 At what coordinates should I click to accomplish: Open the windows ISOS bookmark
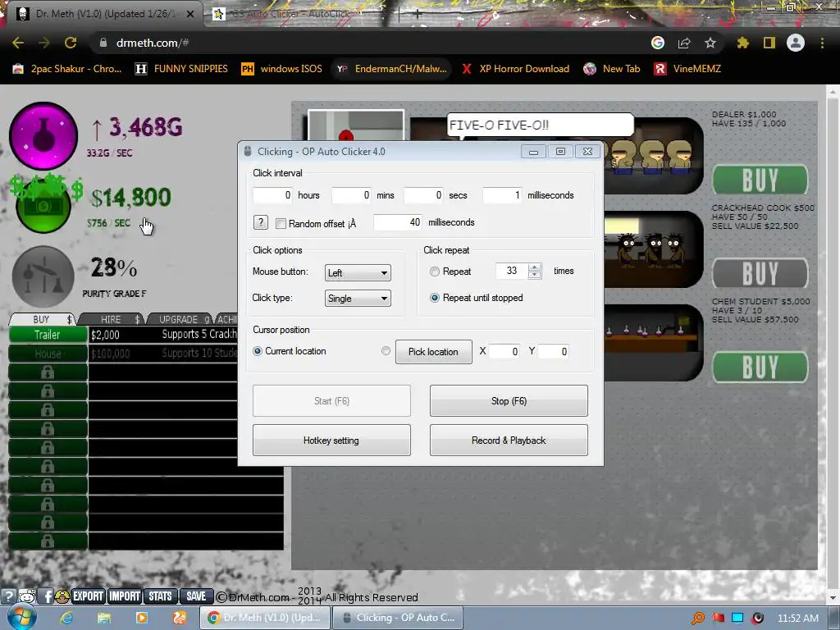pyautogui.click(x=282, y=69)
